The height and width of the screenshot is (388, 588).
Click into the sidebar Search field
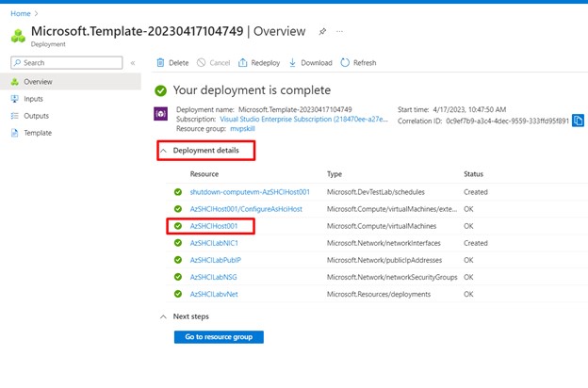click(x=67, y=62)
